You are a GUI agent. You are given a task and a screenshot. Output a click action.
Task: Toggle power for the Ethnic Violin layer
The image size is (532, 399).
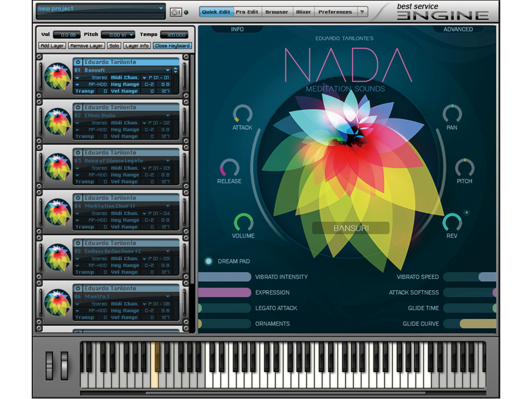point(78,107)
